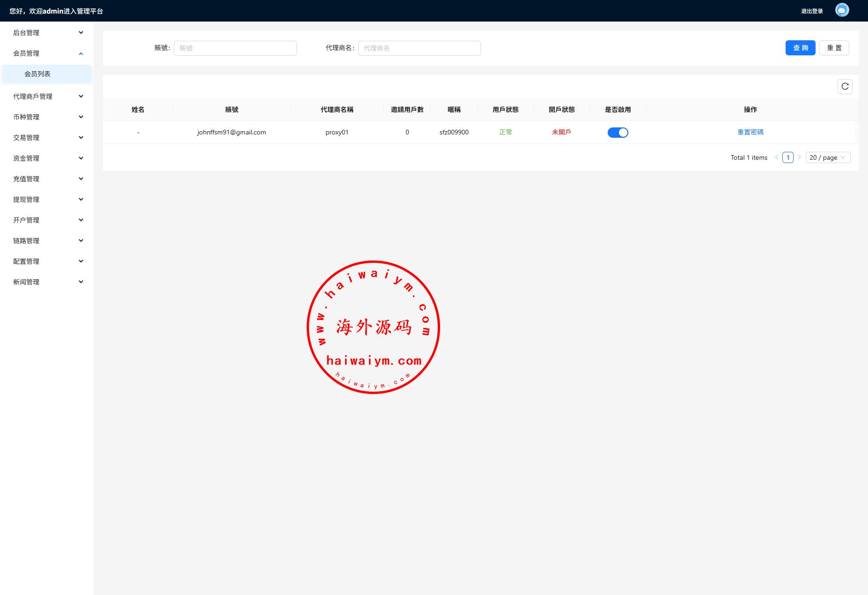This screenshot has width=868, height=595.
Task: Focus the 賬號 input field
Action: point(235,48)
